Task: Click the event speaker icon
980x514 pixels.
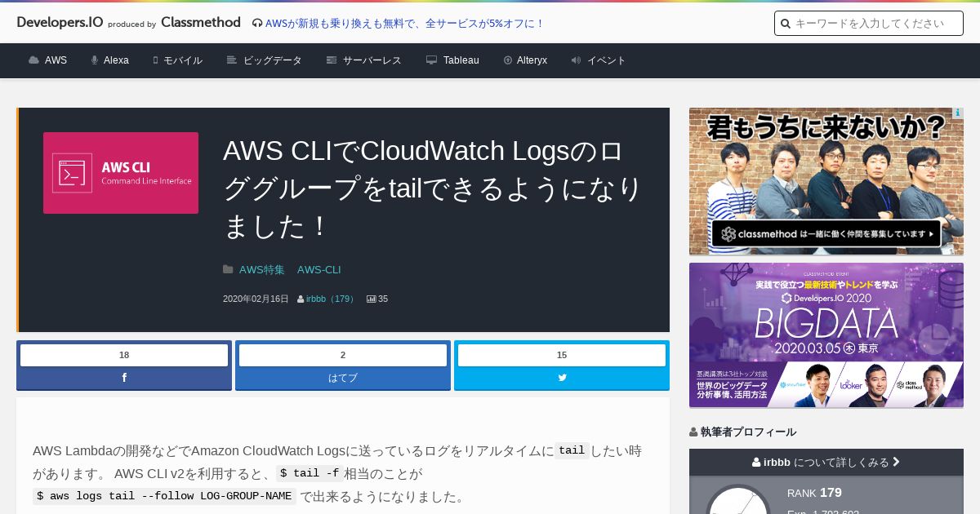Action: coord(576,60)
